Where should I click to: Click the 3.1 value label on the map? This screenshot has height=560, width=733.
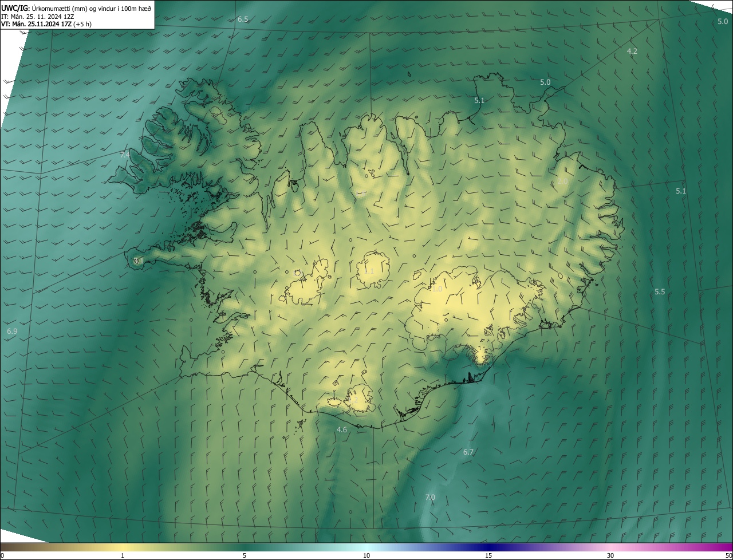click(x=139, y=261)
